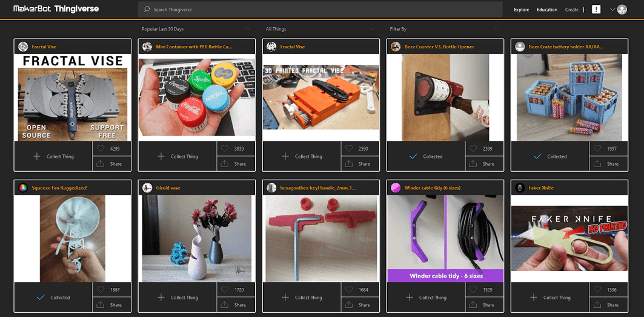Collect the first Fractal Vise, 4299 likes

pyautogui.click(x=53, y=156)
